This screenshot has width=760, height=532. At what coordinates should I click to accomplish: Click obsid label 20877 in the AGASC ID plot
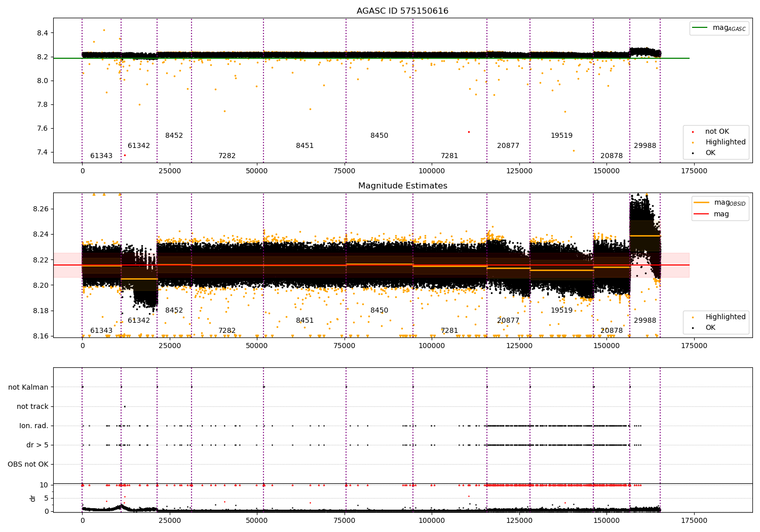508,146
